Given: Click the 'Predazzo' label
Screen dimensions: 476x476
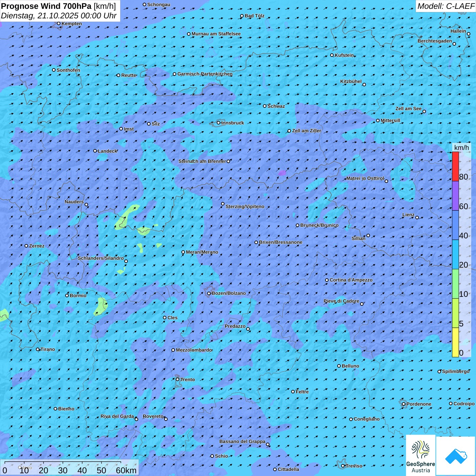Looking at the screenshot, I should [x=235, y=326].
